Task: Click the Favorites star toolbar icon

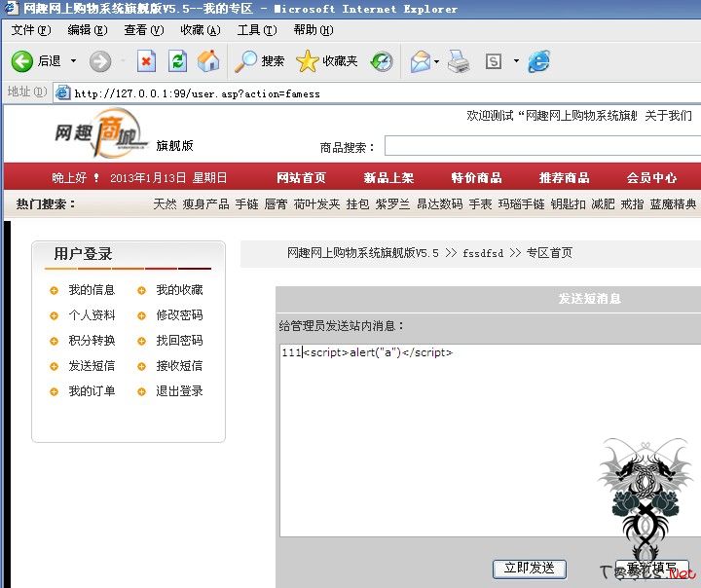Action: [x=307, y=61]
